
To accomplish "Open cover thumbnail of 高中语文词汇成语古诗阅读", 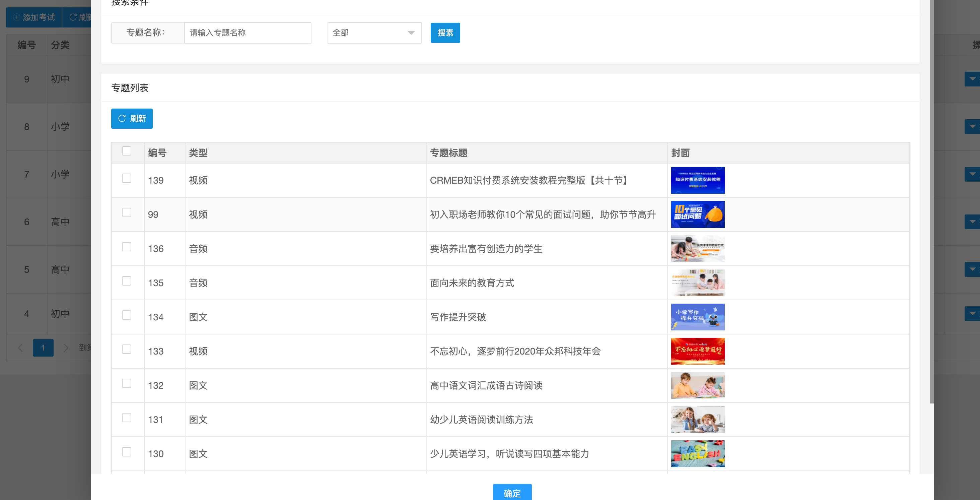I will pyautogui.click(x=698, y=385).
